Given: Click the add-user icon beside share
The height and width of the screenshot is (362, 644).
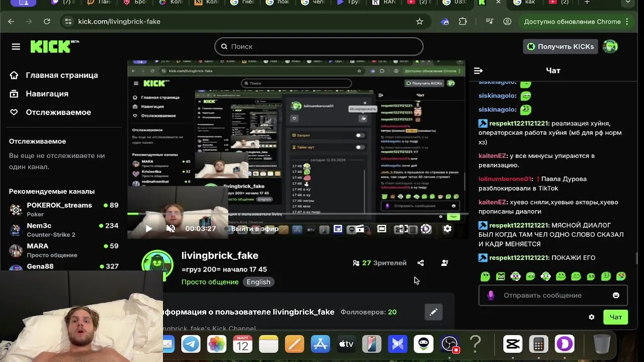Looking at the screenshot, I should [445, 263].
